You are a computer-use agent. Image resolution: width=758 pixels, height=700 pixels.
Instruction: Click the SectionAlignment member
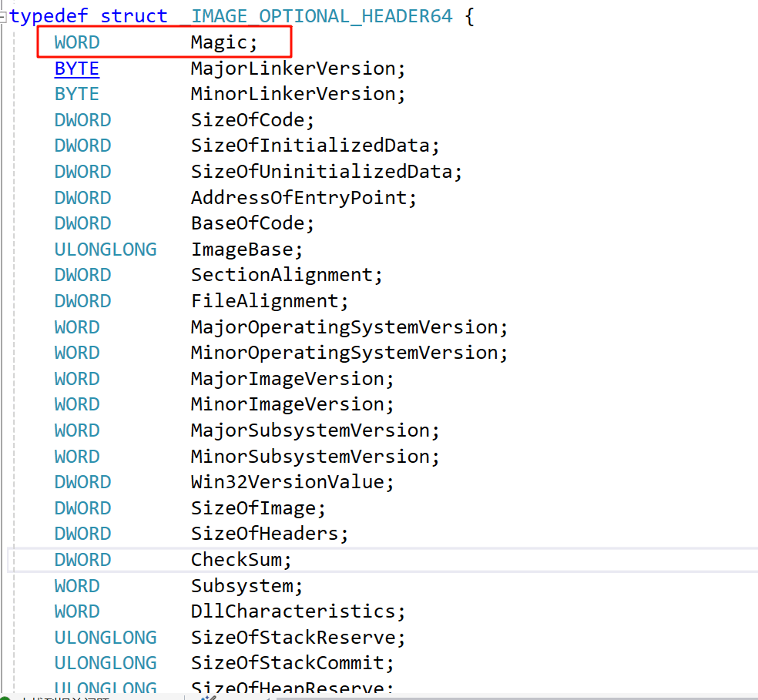click(x=281, y=275)
